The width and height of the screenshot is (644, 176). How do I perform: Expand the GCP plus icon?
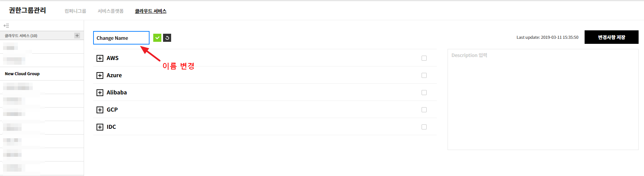[100, 110]
